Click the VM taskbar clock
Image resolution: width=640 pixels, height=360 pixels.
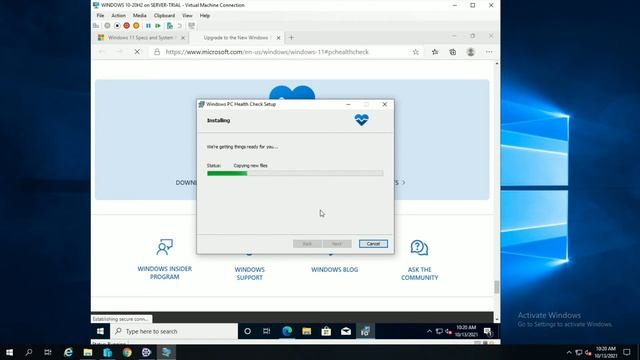pyautogui.click(x=466, y=331)
